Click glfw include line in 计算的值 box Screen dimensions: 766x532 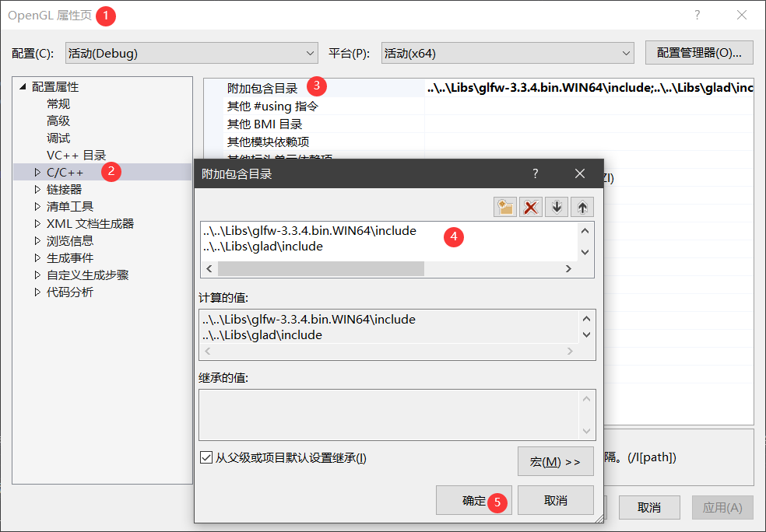click(309, 319)
